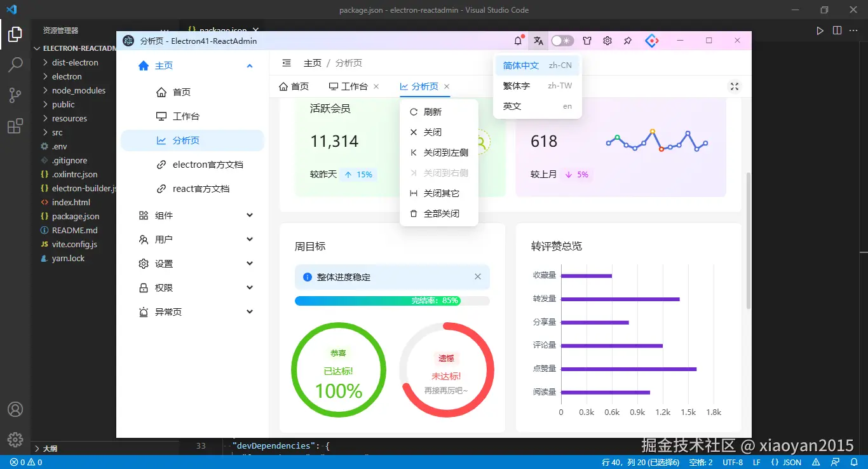
Task: Collapse sidebar with the menu fold icon
Action: tap(287, 63)
